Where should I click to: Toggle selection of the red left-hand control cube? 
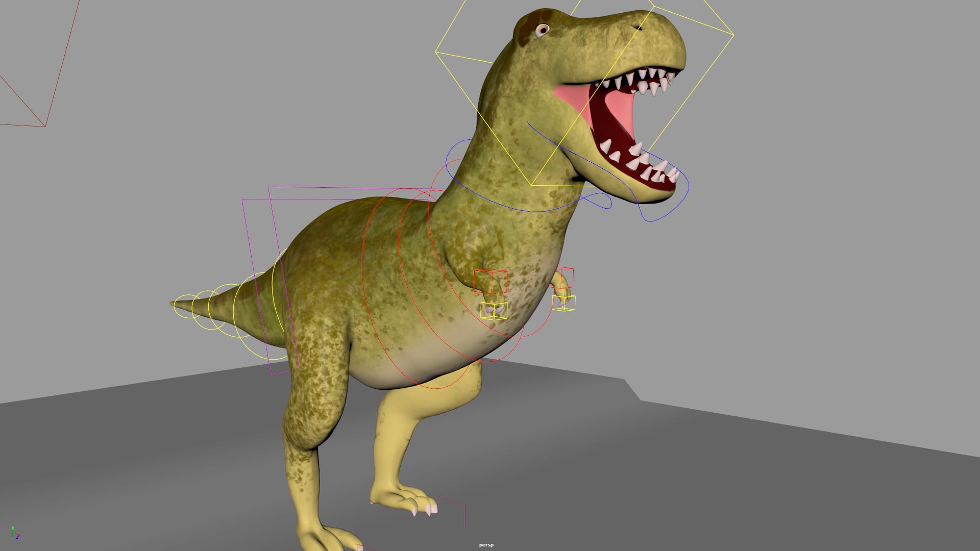pos(491,281)
